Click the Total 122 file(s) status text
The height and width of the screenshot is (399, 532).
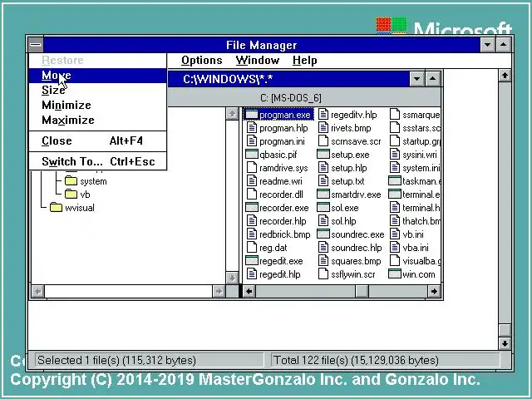tap(356, 360)
